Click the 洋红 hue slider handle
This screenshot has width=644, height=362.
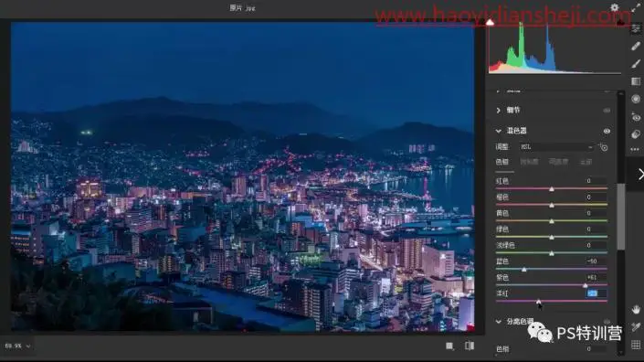point(538,302)
